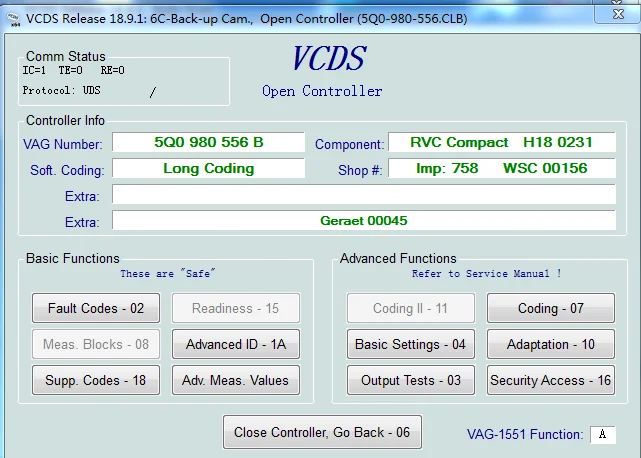
Task: Open Coding - 07 function
Action: click(551, 308)
